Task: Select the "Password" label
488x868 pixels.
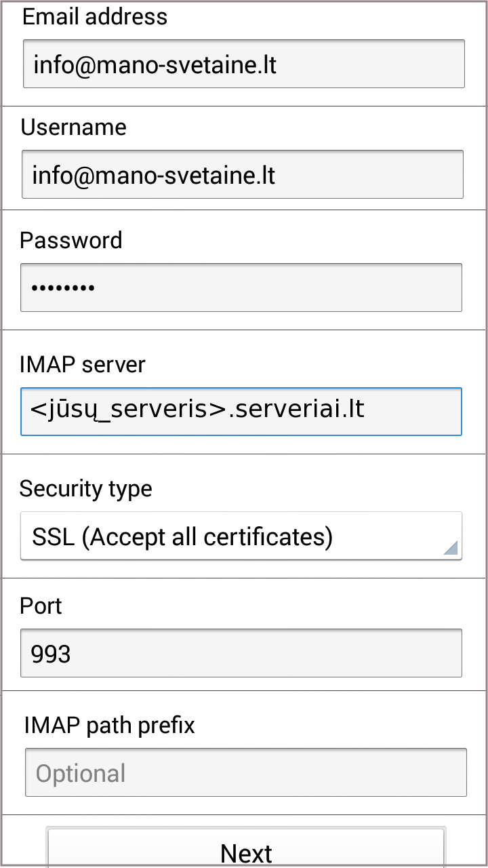Action: click(x=71, y=241)
